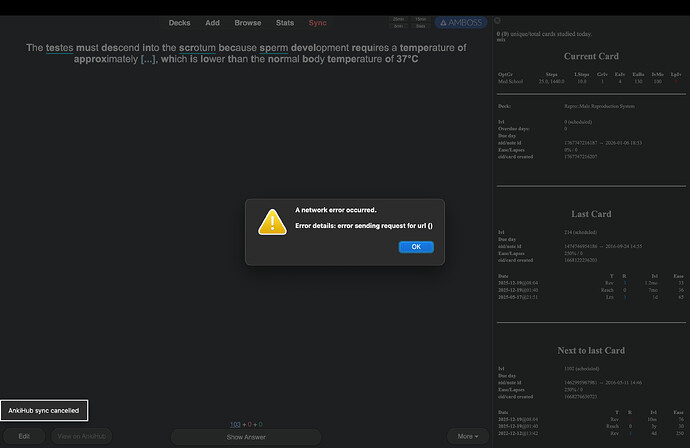The height and width of the screenshot is (448, 690).
Task: Click the Next to last Card heading
Action: coord(590,350)
